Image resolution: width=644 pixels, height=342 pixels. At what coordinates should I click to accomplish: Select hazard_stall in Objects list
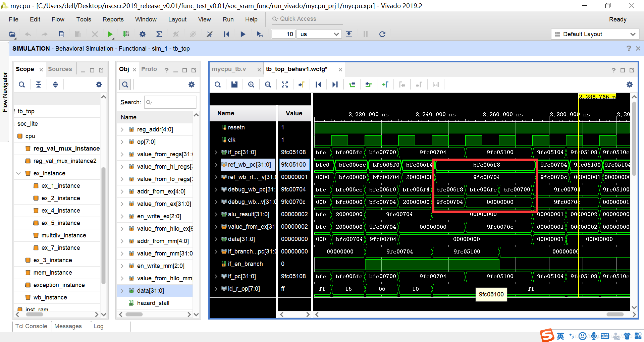coord(153,303)
